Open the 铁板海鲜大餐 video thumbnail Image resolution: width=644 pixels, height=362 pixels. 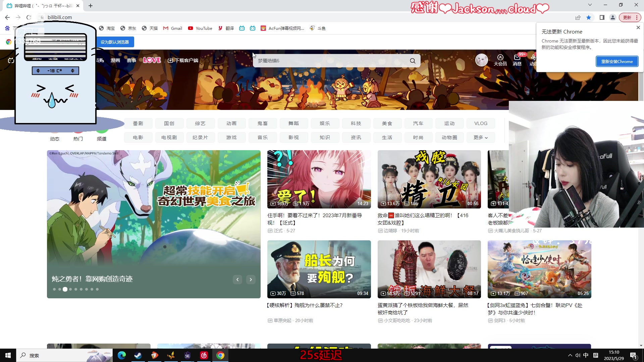click(429, 269)
